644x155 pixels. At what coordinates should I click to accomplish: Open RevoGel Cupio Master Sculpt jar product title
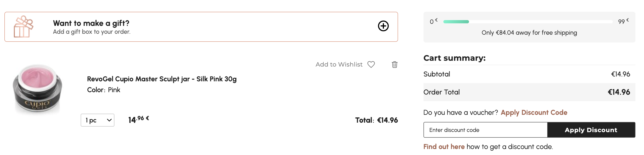(x=162, y=79)
